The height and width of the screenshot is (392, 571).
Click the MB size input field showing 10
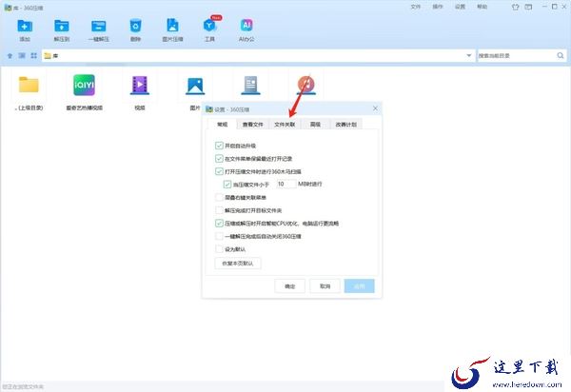[x=285, y=185]
